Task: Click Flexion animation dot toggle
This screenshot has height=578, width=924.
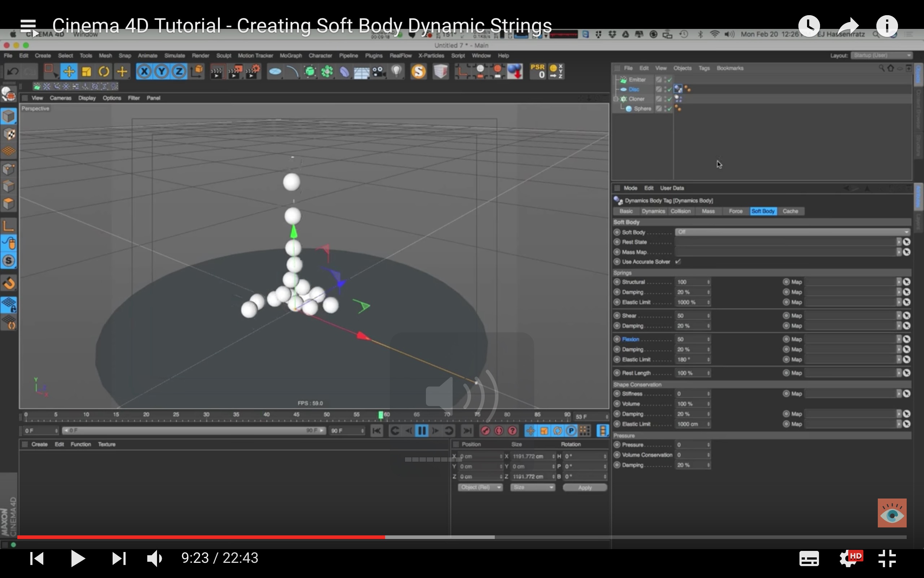Action: click(x=616, y=339)
